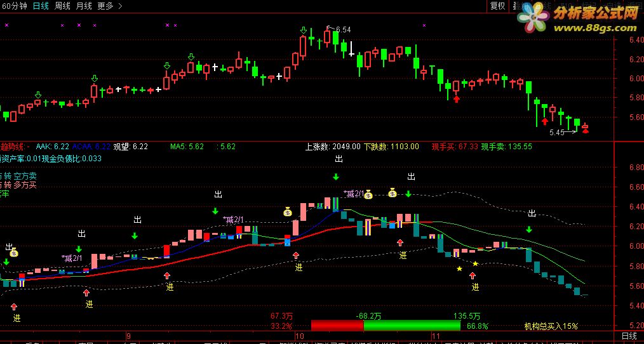The image size is (644, 344).
Task: Click the 多方买 legend label
Action: 25,185
